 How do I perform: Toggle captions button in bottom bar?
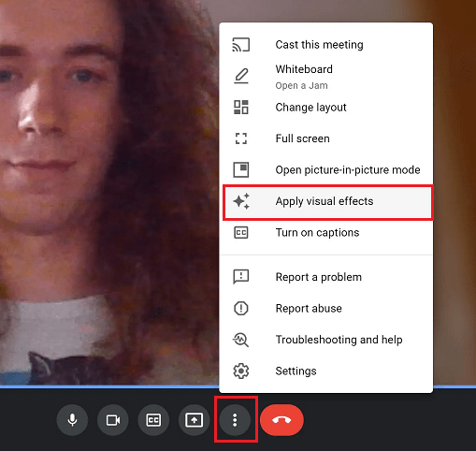tap(153, 420)
